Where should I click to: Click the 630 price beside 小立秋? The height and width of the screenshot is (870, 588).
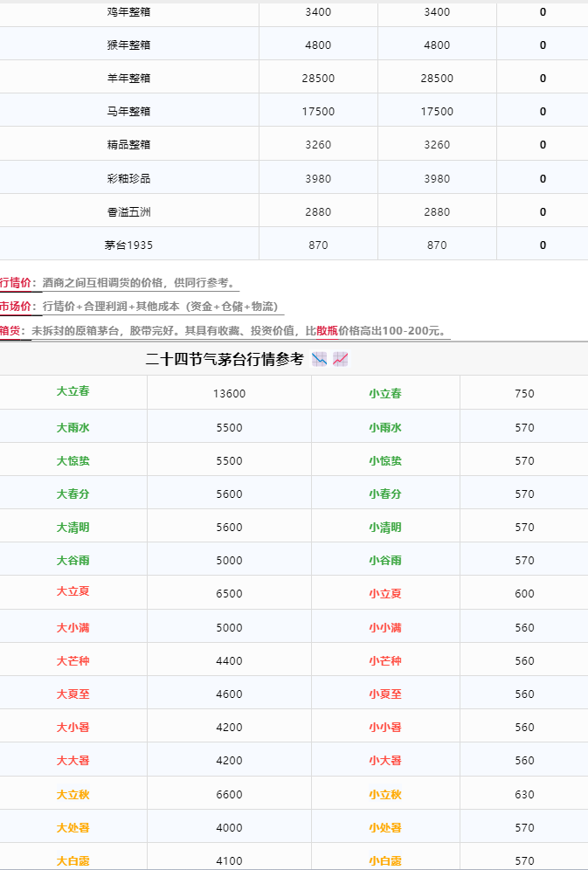[524, 795]
